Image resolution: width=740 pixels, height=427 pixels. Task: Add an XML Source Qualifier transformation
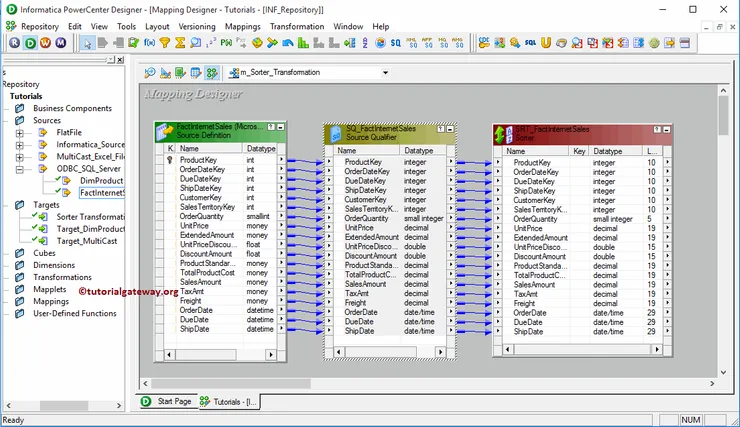[x=411, y=43]
